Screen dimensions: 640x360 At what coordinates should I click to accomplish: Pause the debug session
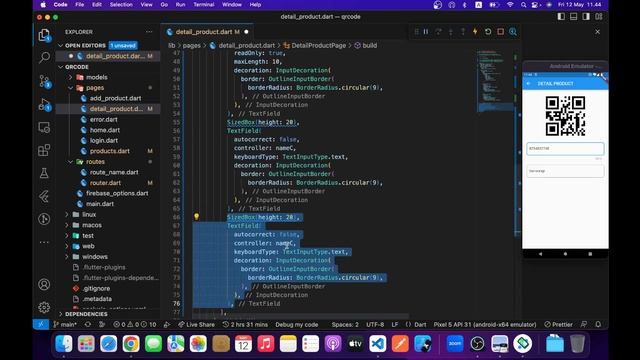coord(426,32)
